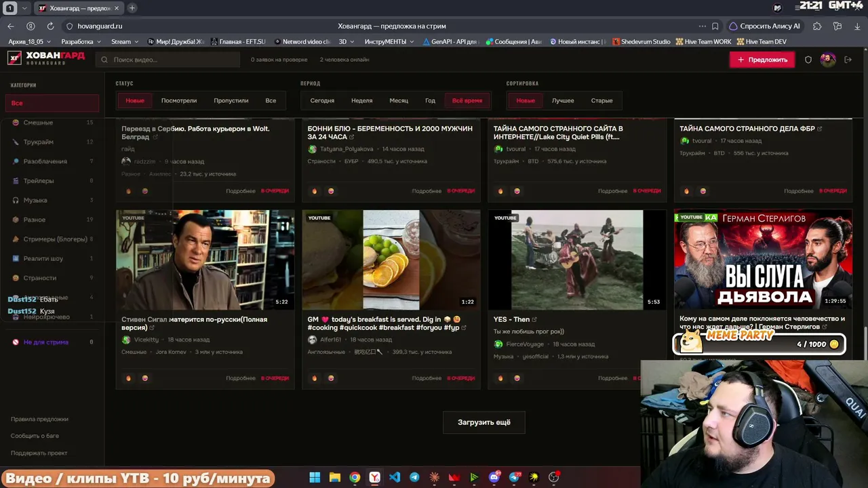The width and height of the screenshot is (868, 488).
Task: Open Visual Studio Code from the taskbar
Action: [x=395, y=477]
